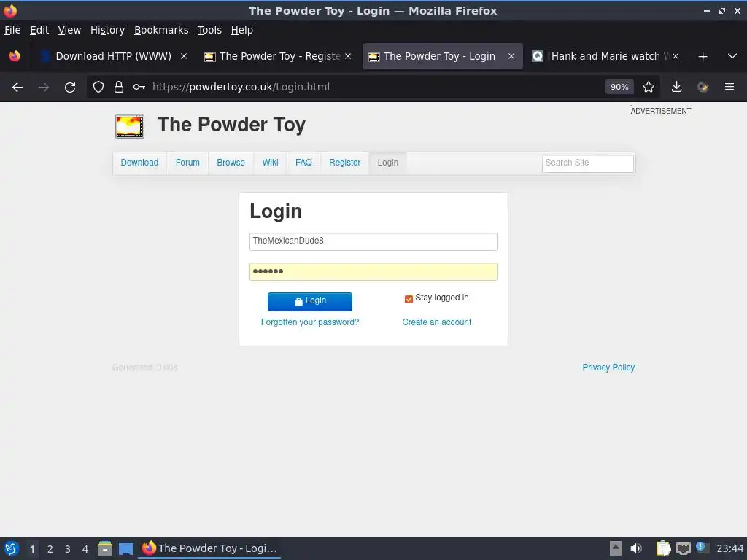Image resolution: width=747 pixels, height=560 pixels.
Task: Open Forgotten your password link
Action: [309, 322]
